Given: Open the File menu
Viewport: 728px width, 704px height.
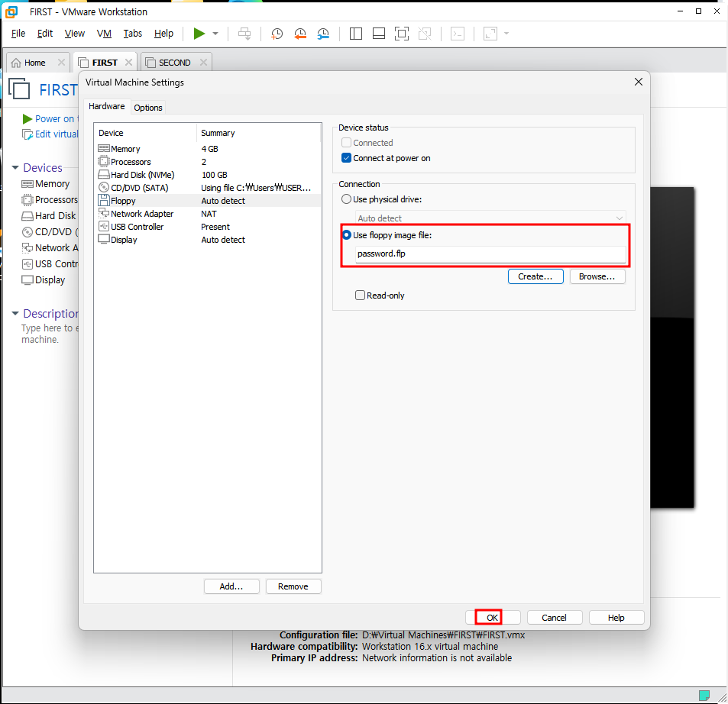Looking at the screenshot, I should [18, 34].
